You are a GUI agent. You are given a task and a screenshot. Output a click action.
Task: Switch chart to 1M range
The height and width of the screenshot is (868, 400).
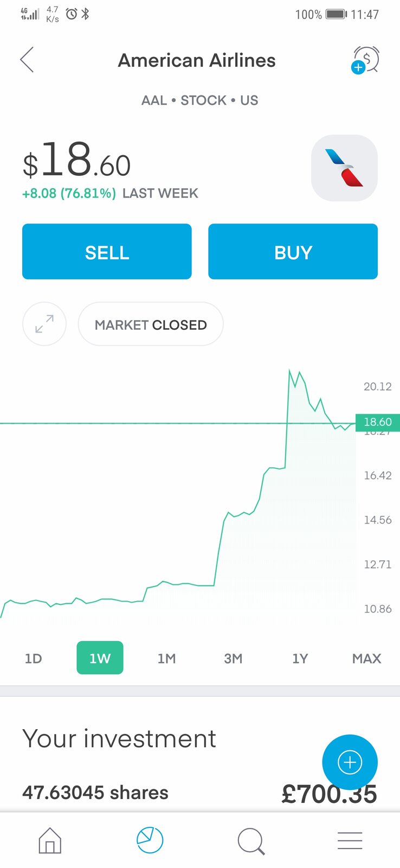pos(166,658)
